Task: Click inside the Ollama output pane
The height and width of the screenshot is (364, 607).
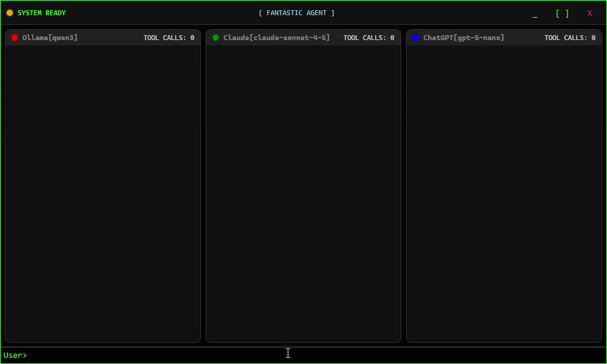Action: [103, 194]
